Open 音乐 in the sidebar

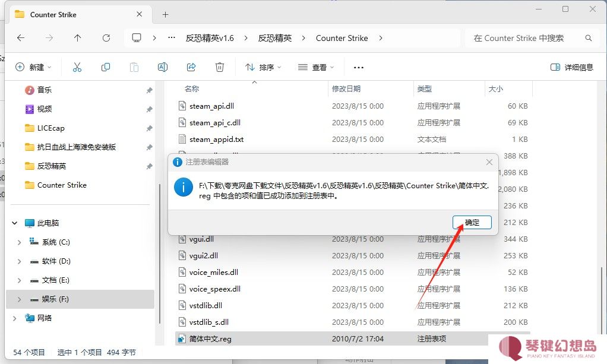[44, 90]
